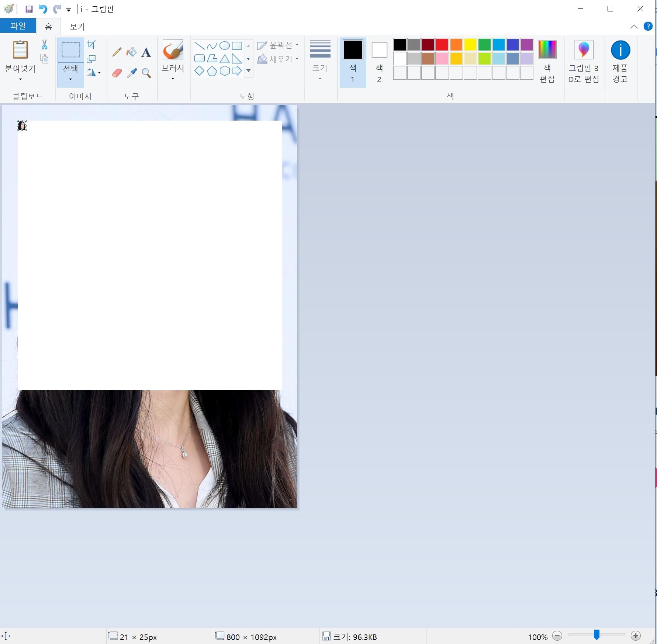Select the Rectangle shape

pyautogui.click(x=237, y=46)
